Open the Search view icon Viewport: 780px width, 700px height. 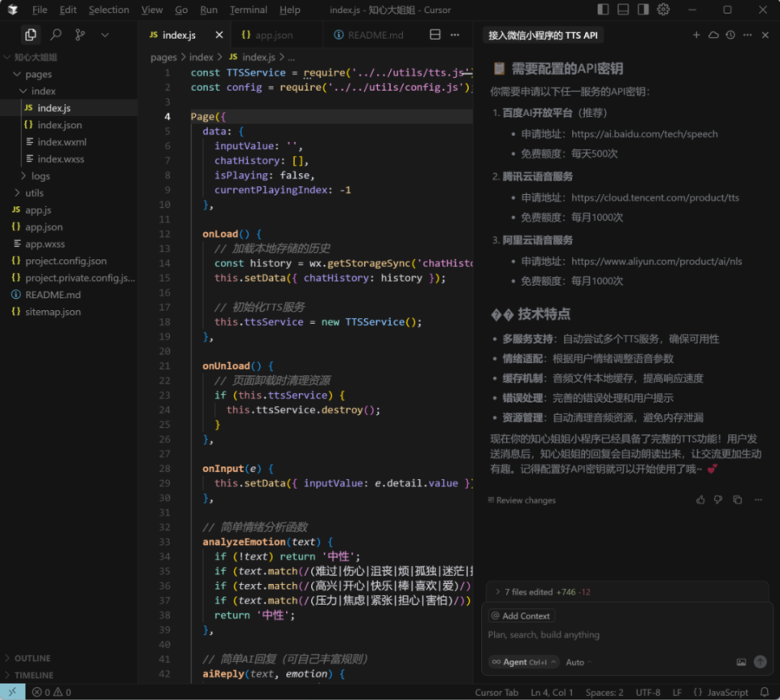point(56,35)
